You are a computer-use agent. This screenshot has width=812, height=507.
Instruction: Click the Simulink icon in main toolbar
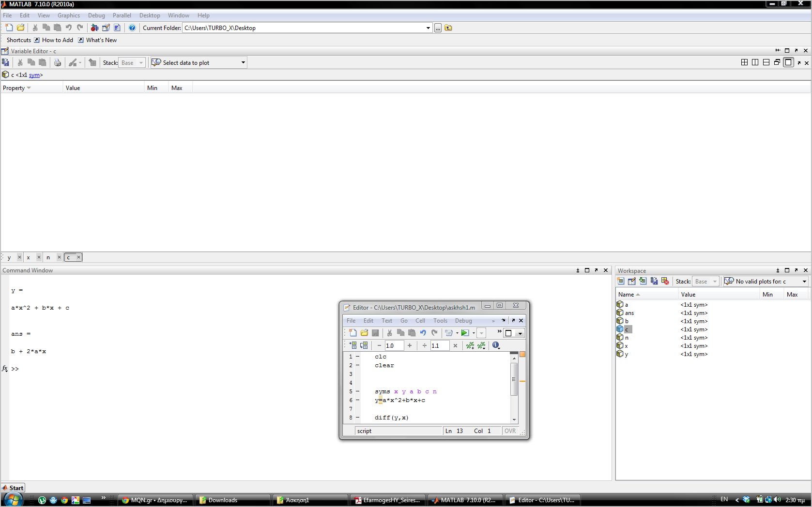[94, 28]
